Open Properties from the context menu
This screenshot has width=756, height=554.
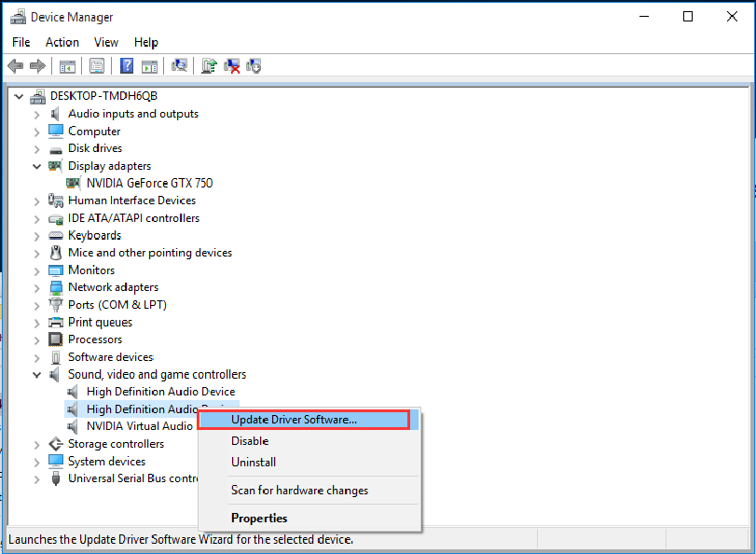[258, 518]
